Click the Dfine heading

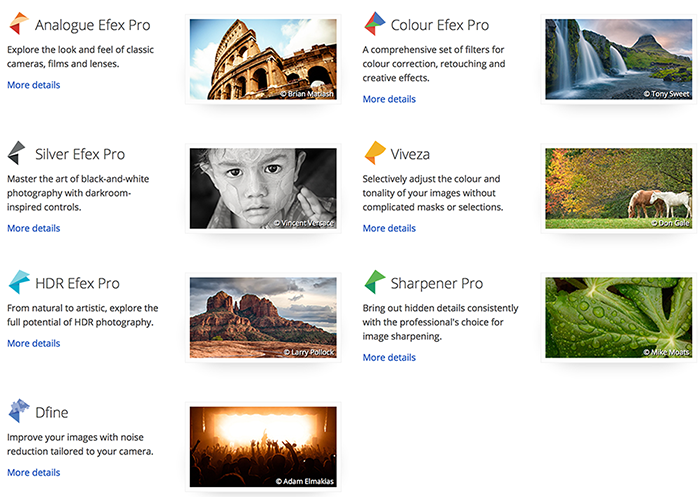[52, 412]
